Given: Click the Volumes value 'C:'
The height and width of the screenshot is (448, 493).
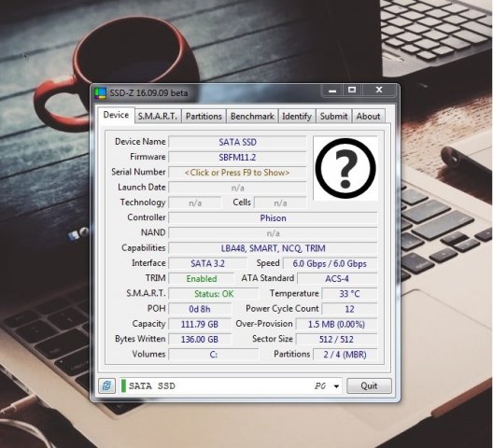Looking at the screenshot, I should point(214,355).
